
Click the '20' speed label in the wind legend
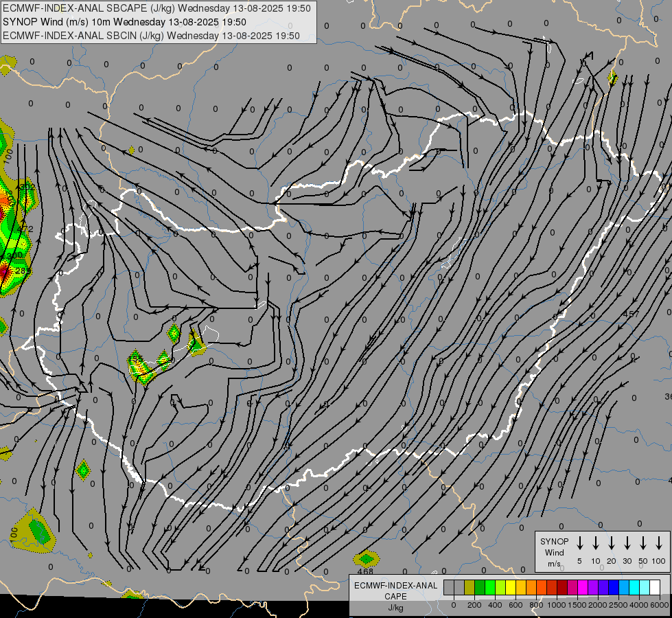point(611,561)
